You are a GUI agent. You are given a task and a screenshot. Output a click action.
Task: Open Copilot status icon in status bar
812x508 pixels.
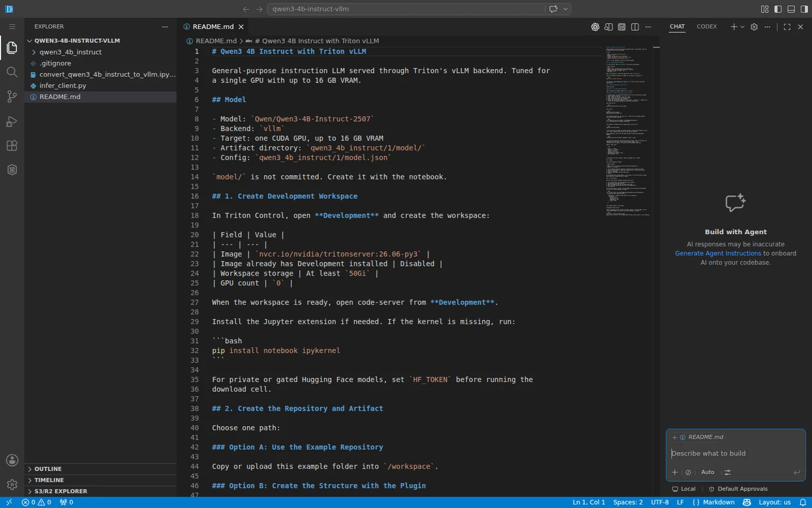pyautogui.click(x=747, y=502)
